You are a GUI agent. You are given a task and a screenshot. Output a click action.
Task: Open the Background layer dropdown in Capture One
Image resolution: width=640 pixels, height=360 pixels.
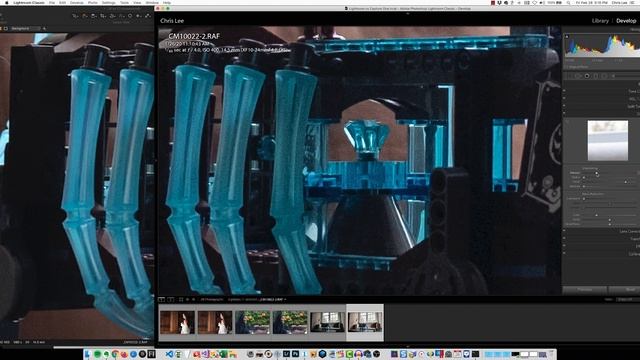click(26, 29)
